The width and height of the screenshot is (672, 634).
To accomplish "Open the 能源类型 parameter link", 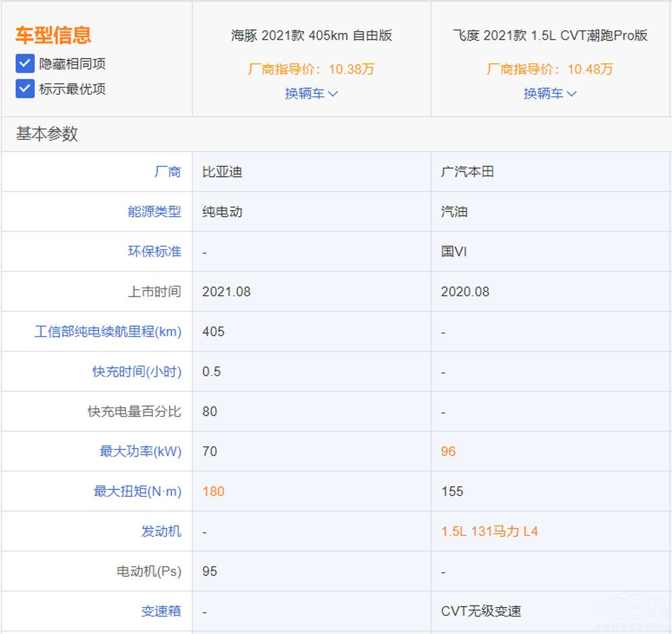I will (154, 211).
